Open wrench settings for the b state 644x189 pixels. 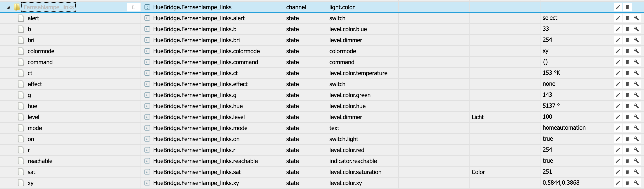pyautogui.click(x=636, y=29)
